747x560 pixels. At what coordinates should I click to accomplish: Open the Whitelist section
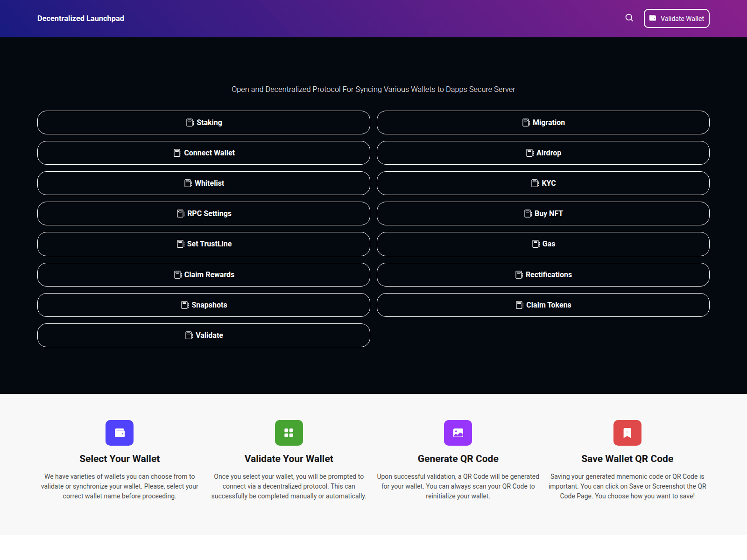tap(204, 183)
